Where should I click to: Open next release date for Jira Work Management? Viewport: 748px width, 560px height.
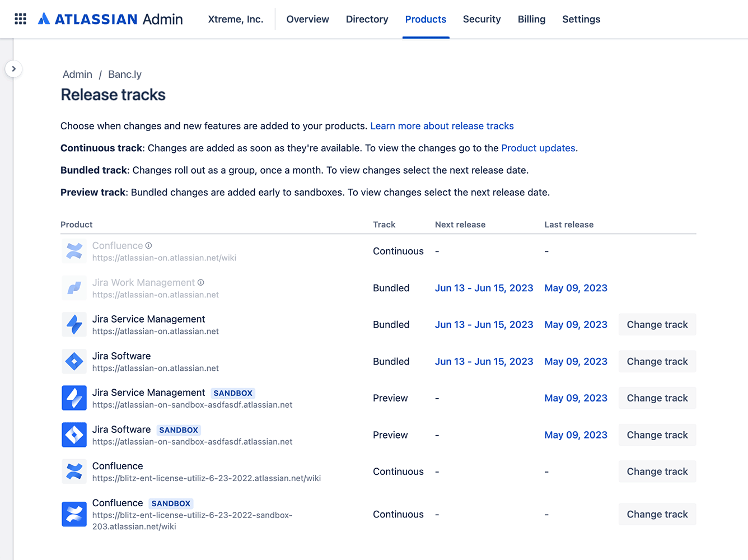pyautogui.click(x=484, y=288)
